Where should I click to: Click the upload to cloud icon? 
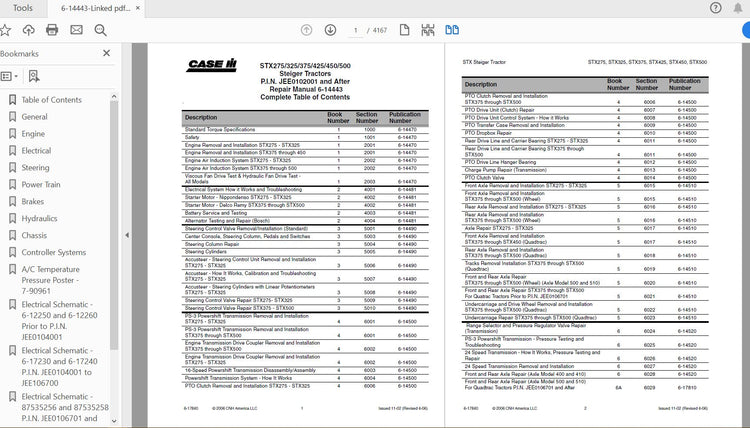click(29, 30)
